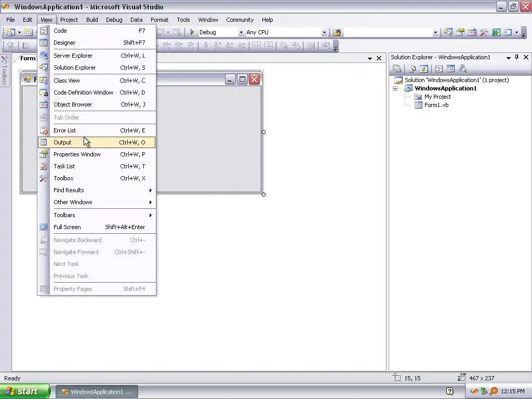Open the Data menu

(x=137, y=20)
